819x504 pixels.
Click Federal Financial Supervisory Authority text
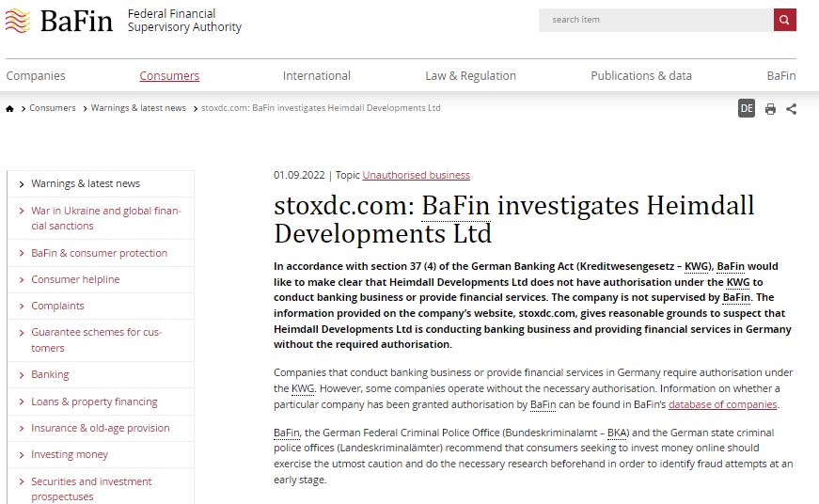pos(184,21)
